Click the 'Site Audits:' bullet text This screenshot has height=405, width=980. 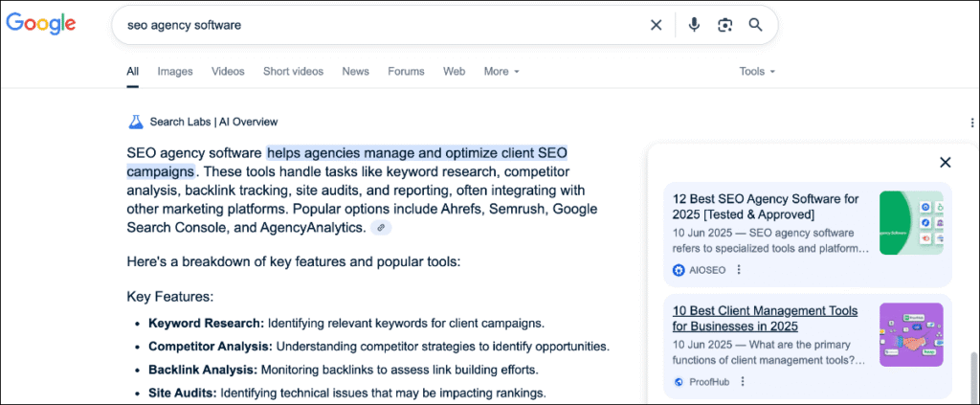pos(183,394)
